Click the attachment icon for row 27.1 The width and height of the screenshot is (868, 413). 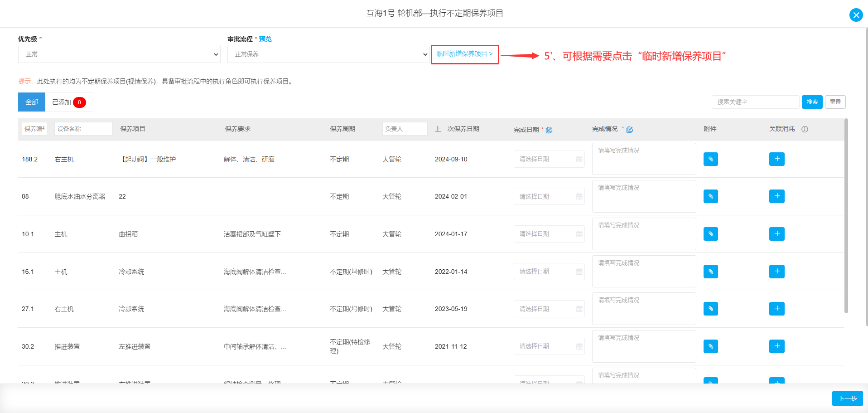pyautogui.click(x=711, y=309)
